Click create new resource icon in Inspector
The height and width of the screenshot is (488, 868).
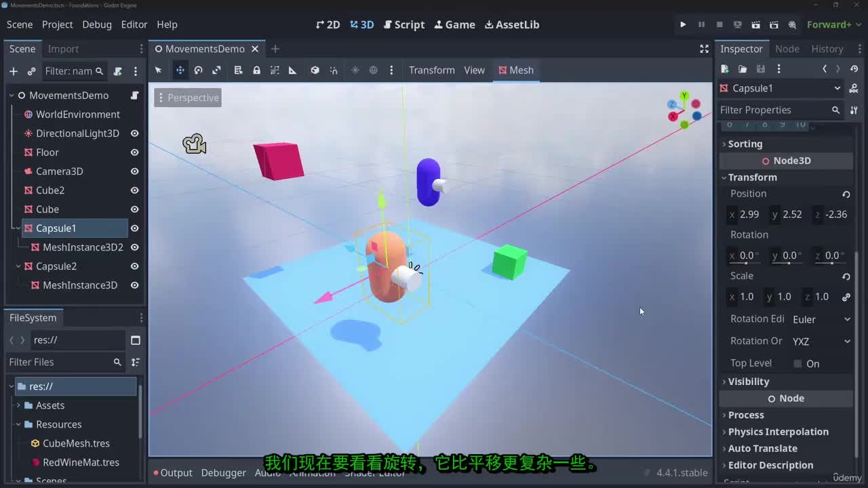(725, 68)
